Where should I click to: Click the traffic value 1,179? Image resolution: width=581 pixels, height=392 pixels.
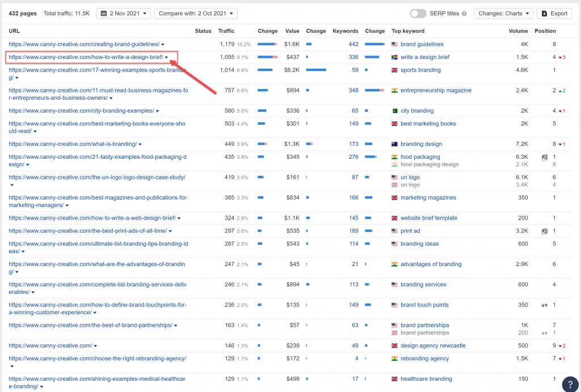tap(227, 44)
